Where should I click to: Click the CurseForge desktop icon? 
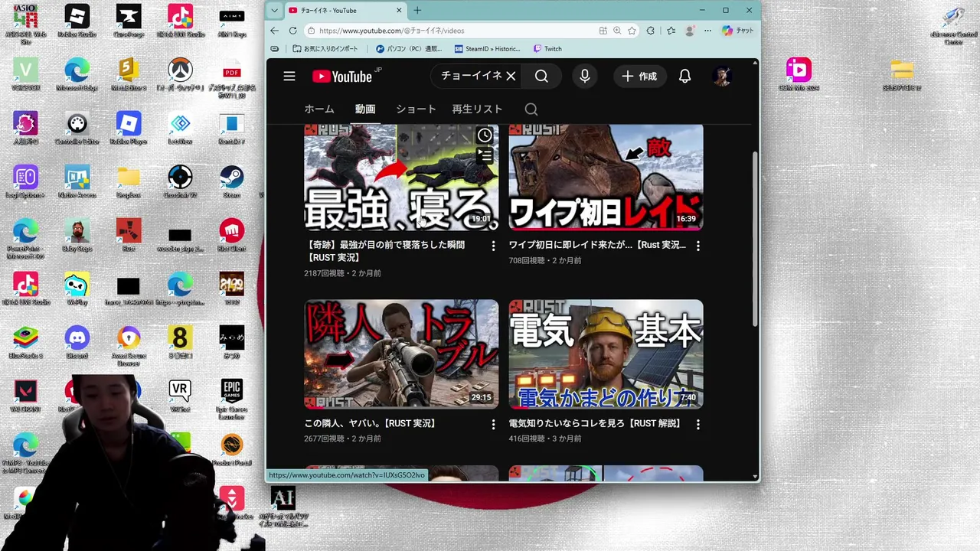click(128, 21)
